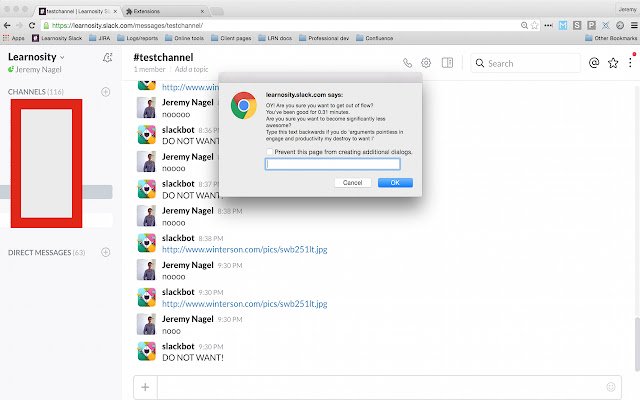The image size is (640, 400).
Task: Start a call with the phone icon
Action: click(x=407, y=63)
